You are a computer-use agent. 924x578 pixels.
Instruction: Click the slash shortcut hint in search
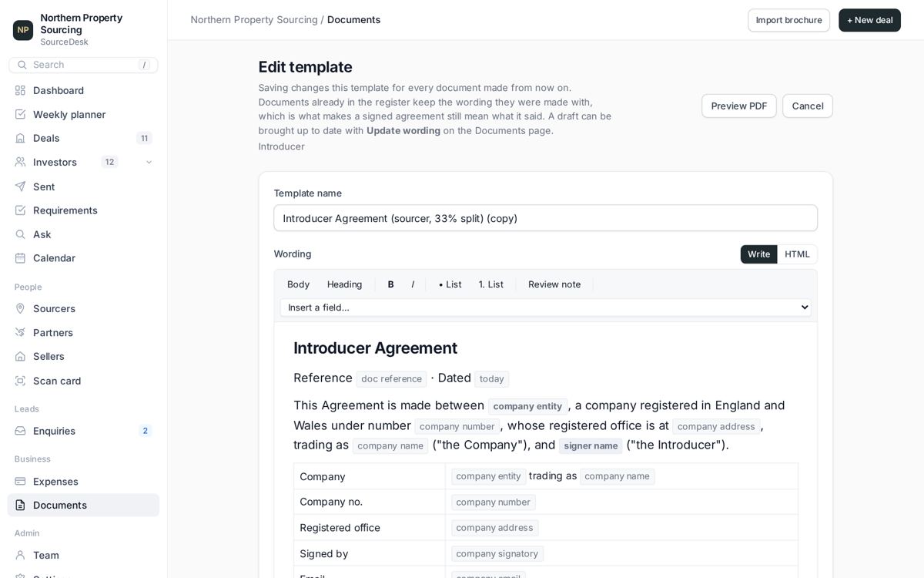144,65
